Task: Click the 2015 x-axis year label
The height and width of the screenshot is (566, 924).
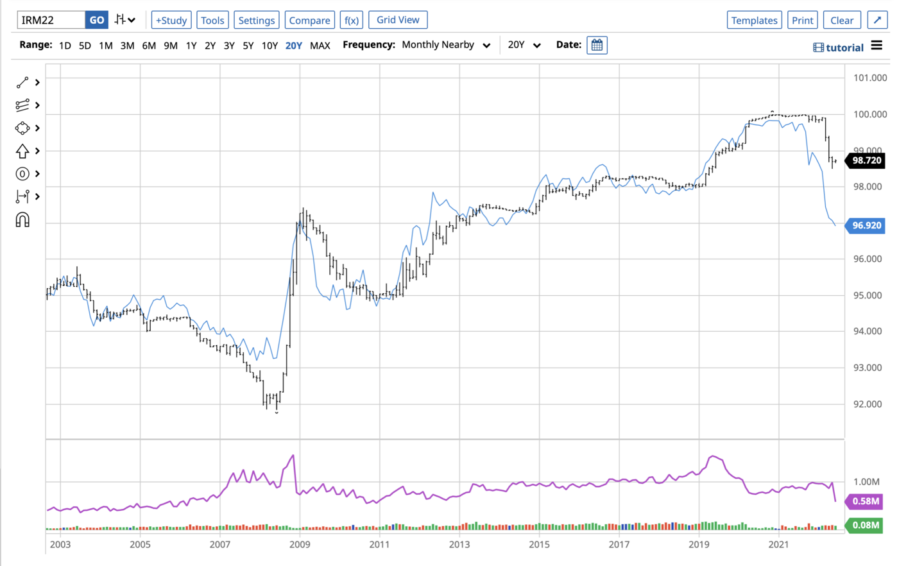Action: point(539,544)
